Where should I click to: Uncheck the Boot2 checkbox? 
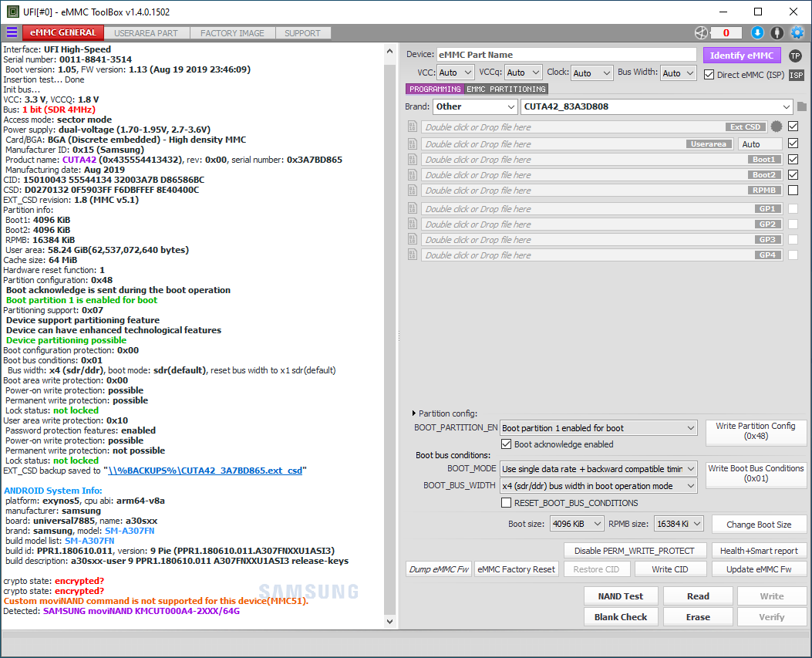(793, 174)
